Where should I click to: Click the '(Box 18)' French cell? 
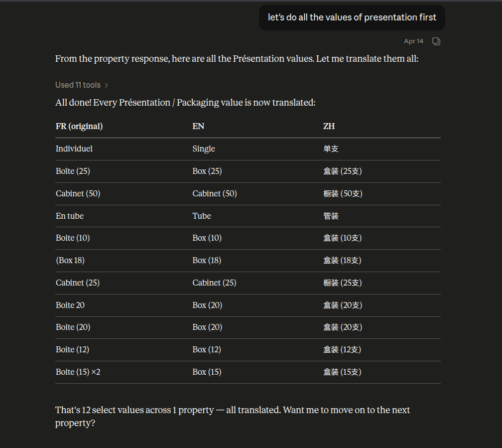[70, 261]
